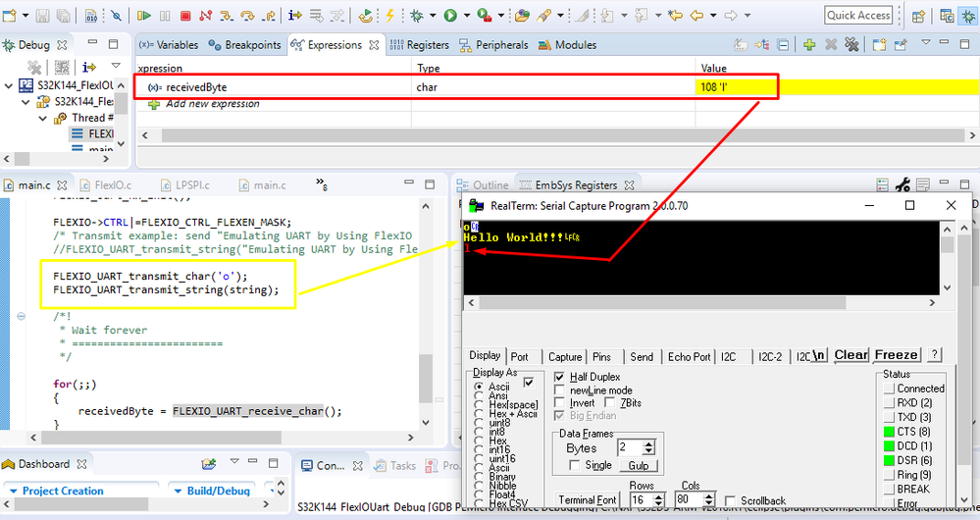Click Add new expression row
Screen dimensions: 980x520
pos(213,104)
